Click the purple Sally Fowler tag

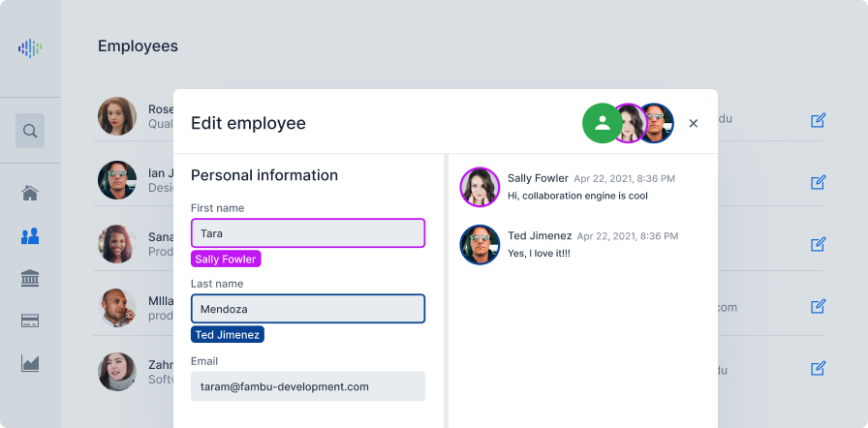tap(226, 259)
